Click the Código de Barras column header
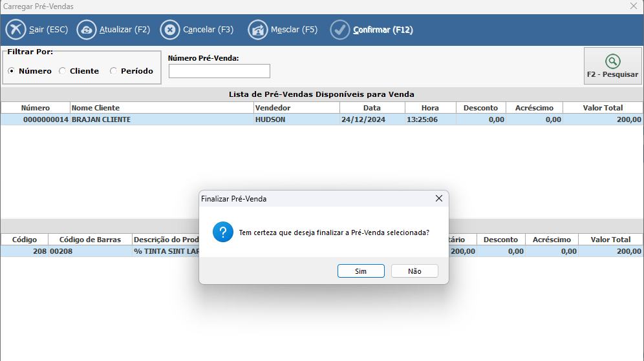The width and height of the screenshot is (644, 361). 91,240
